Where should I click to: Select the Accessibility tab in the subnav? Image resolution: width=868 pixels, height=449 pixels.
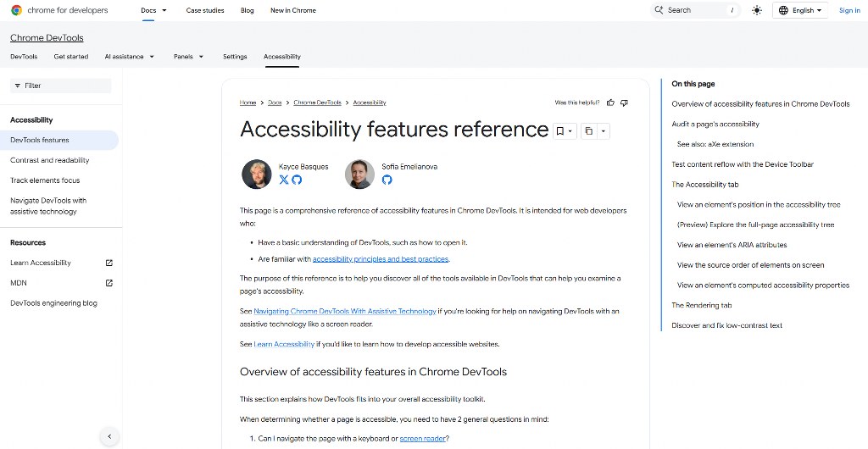click(x=282, y=57)
